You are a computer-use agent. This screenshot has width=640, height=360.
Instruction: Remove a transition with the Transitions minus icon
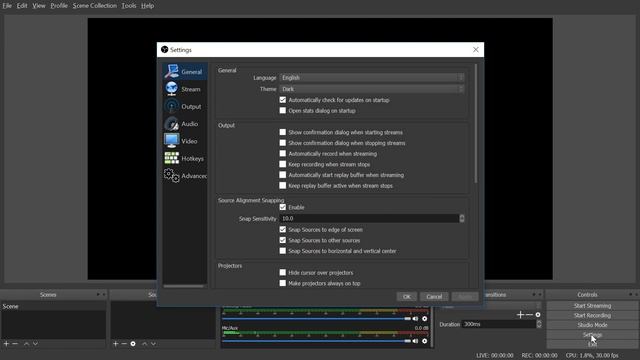pyautogui.click(x=529, y=314)
